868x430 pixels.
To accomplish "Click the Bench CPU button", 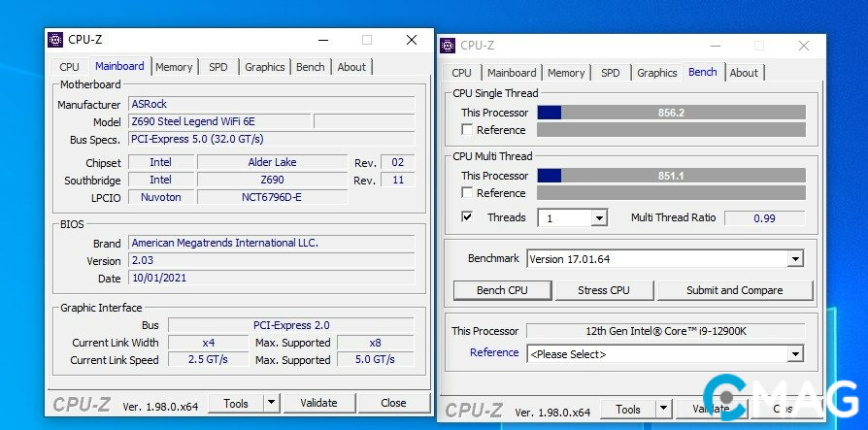I will pos(502,290).
